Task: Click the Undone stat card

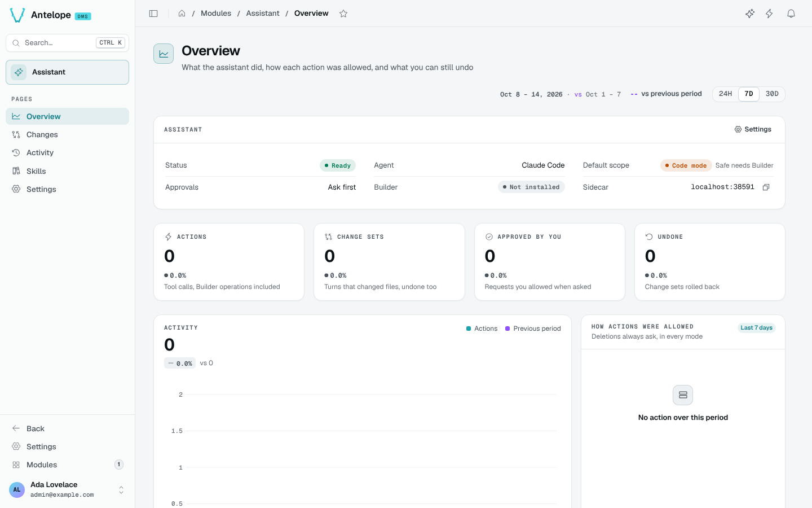Action: (x=710, y=262)
